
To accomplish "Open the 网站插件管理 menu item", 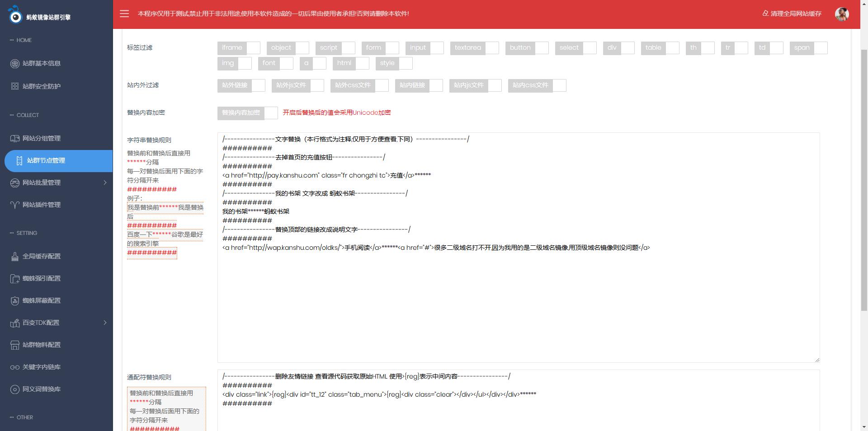I will coord(42,205).
